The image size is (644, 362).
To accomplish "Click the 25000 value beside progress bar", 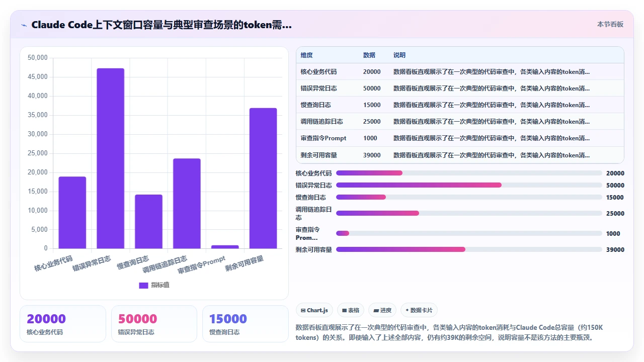I will tap(615, 213).
